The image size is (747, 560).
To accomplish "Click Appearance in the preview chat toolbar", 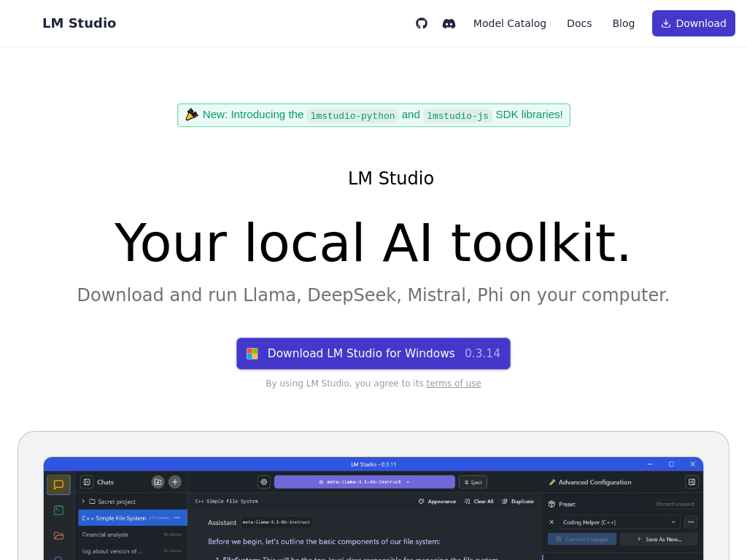I will [438, 502].
